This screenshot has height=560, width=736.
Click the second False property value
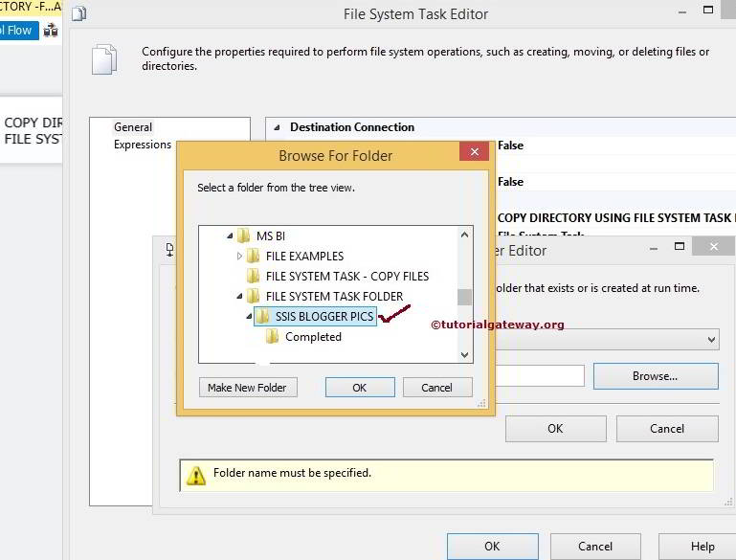tap(511, 182)
